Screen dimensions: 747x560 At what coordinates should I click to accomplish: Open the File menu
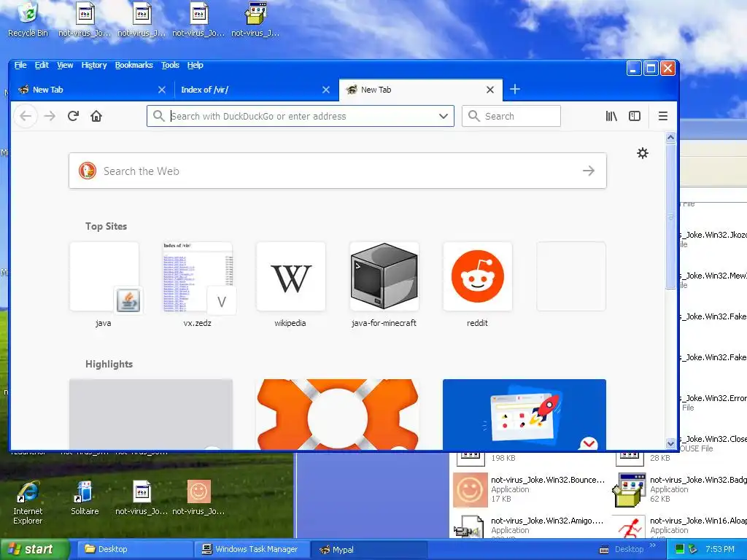click(x=20, y=65)
